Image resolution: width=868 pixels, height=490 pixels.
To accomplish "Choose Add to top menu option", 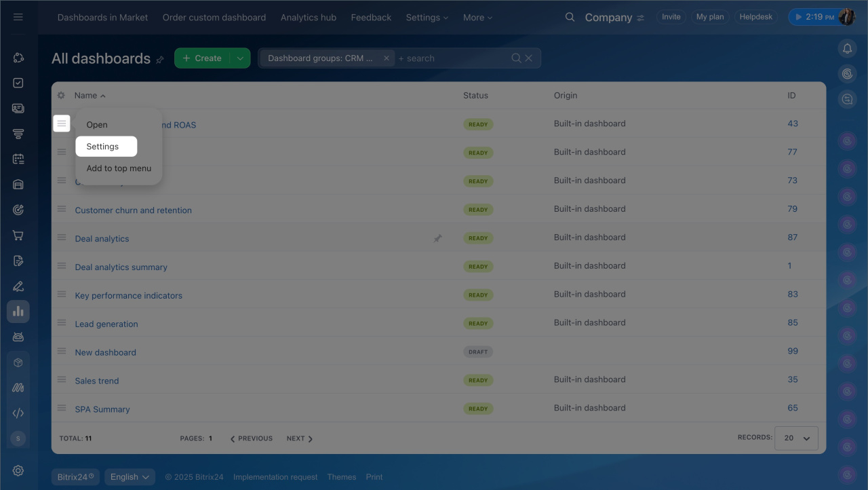I will (119, 168).
